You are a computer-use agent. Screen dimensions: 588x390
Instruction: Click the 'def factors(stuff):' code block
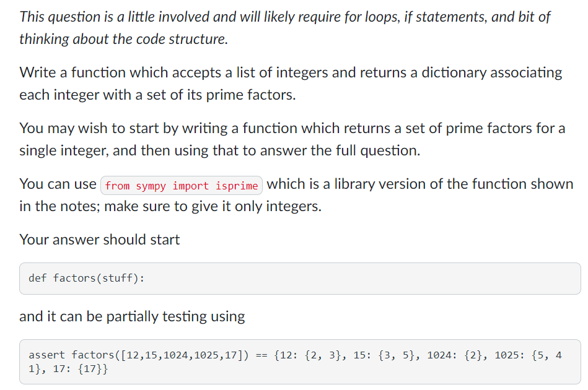(x=300, y=279)
